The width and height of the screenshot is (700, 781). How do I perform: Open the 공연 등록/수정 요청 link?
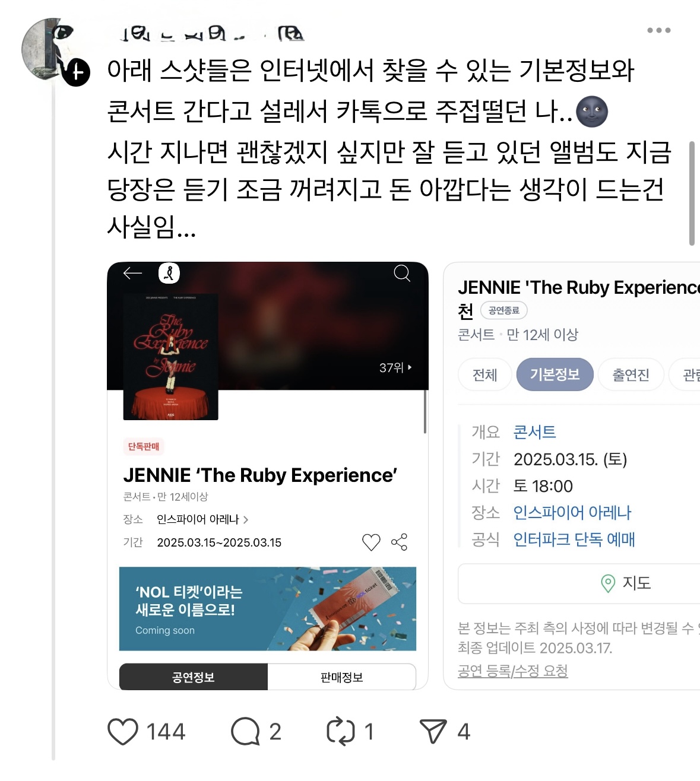coord(513,671)
